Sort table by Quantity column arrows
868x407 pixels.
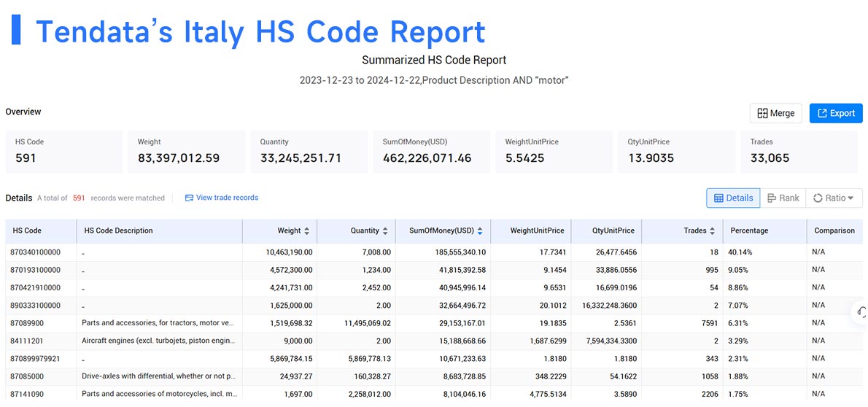[x=384, y=231]
